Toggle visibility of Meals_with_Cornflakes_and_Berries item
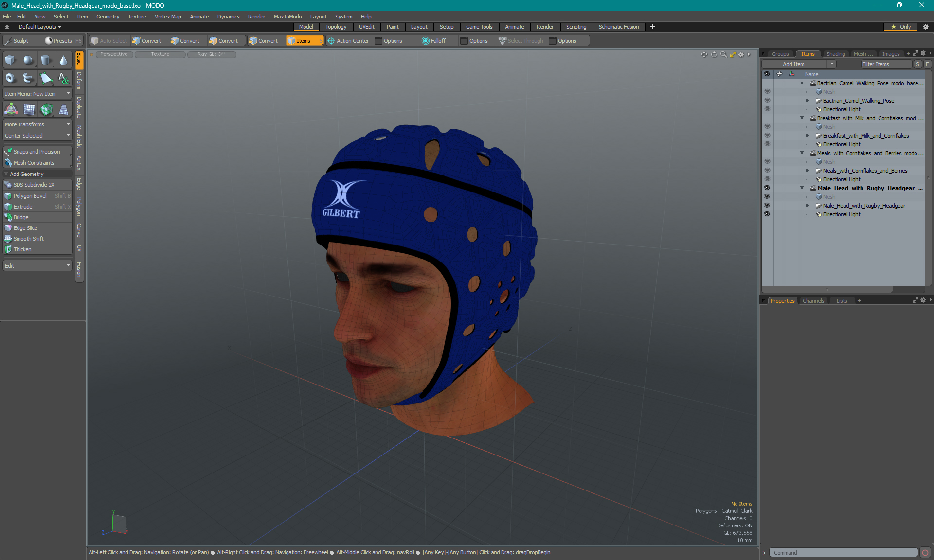934x560 pixels. click(767, 171)
